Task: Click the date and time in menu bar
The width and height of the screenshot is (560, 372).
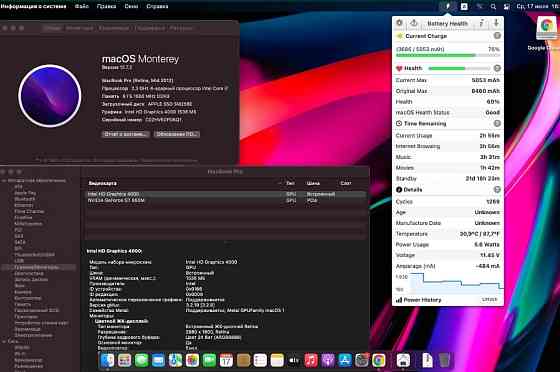Action: (x=538, y=6)
